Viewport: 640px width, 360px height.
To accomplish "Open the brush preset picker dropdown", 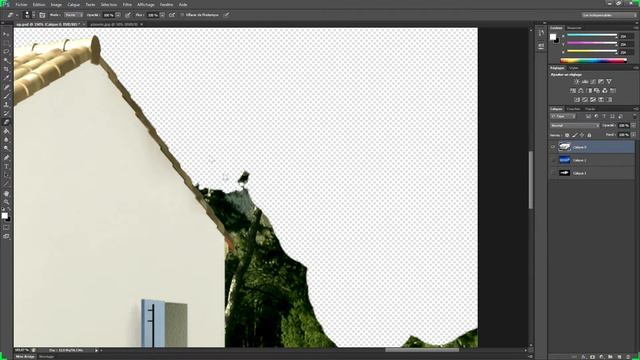I will (x=33, y=15).
